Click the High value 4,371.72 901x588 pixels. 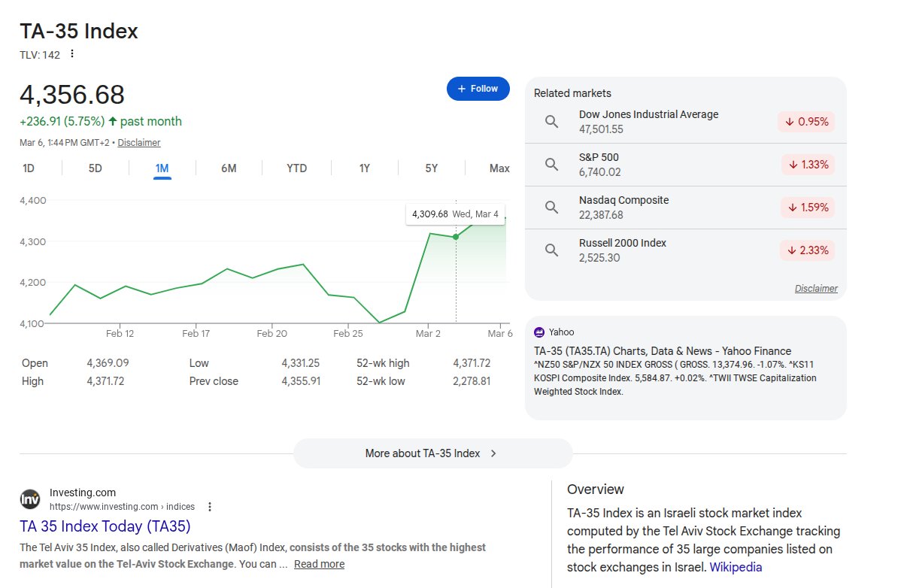click(106, 381)
